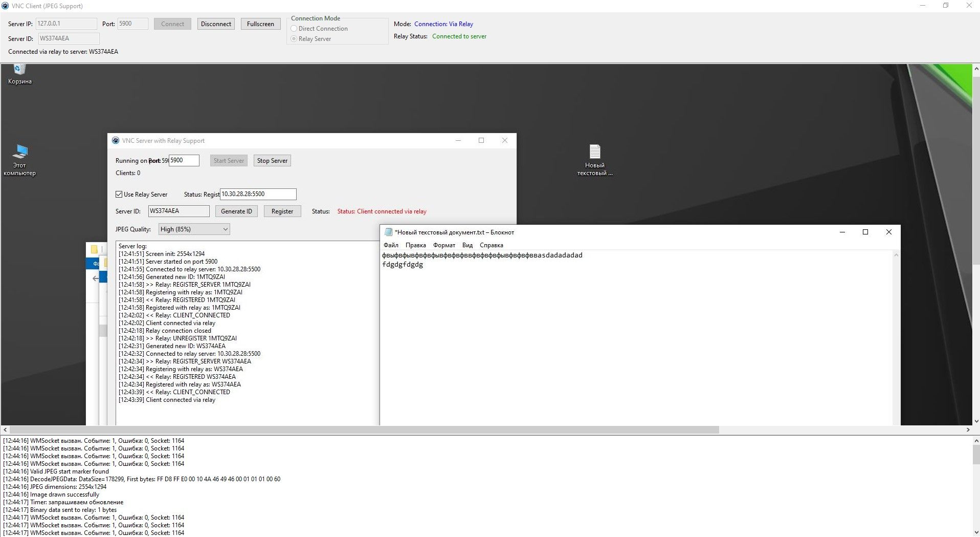The height and width of the screenshot is (537, 980).
Task: Click the folder icon in Explorer title
Action: pos(94,249)
